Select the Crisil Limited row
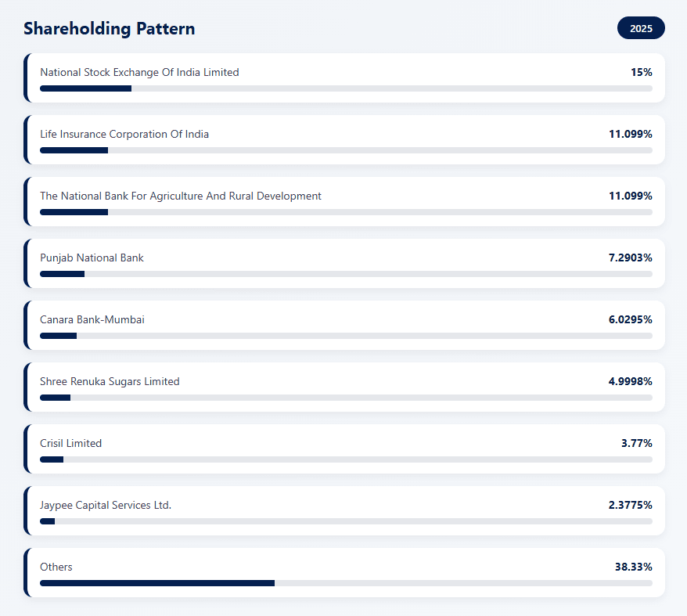Image resolution: width=687 pixels, height=616 pixels. (344, 449)
